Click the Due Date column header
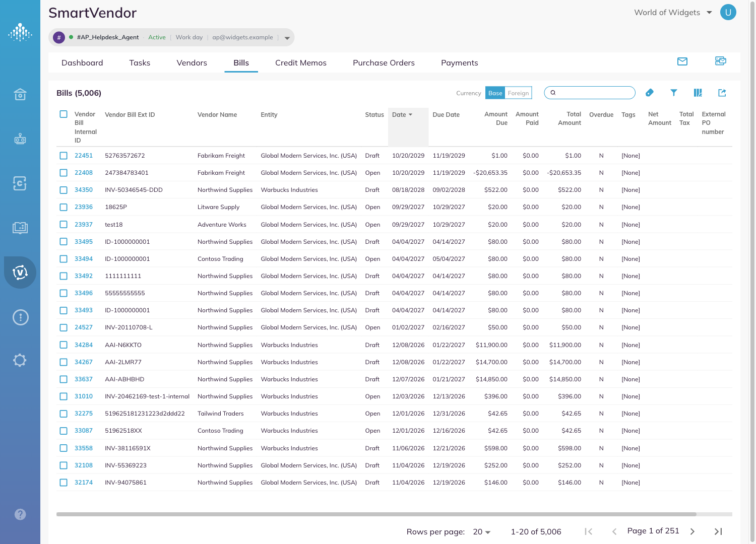The image size is (756, 544). (x=446, y=115)
